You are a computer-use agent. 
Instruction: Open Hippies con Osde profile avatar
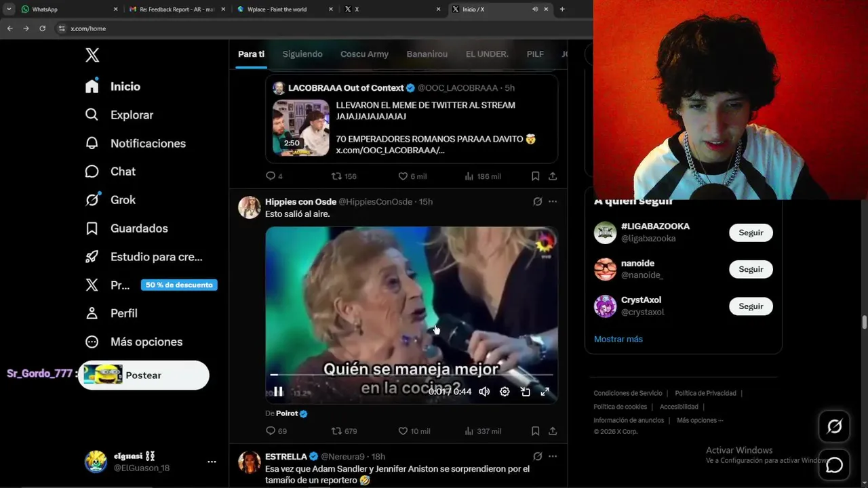click(250, 207)
